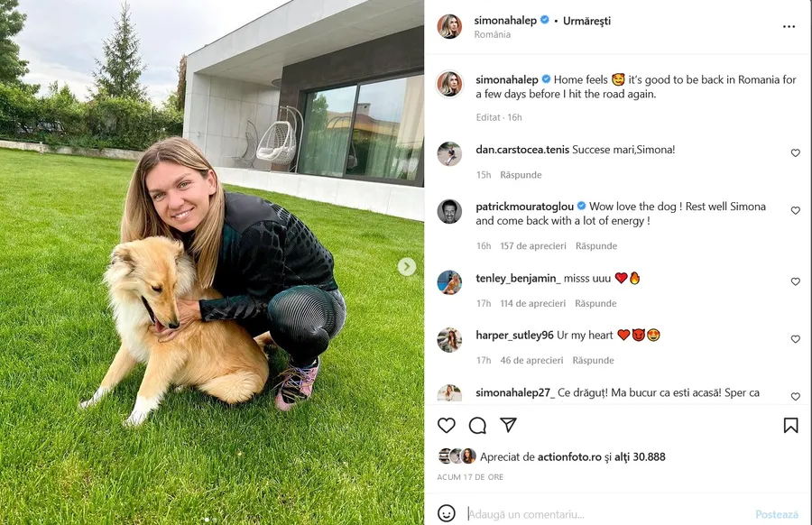Click the Urmărești follow button
The width and height of the screenshot is (812, 525).
(x=586, y=21)
